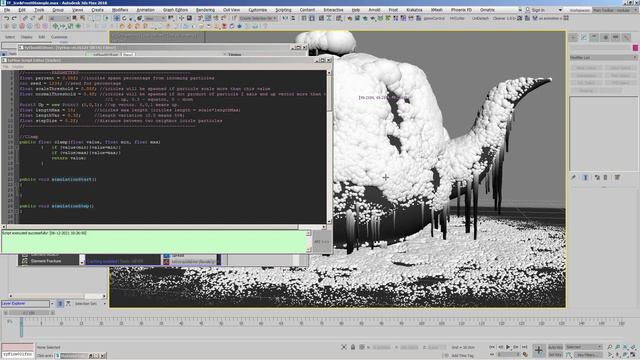Click the pink object color swatch
640x360 pixels.
635,48
